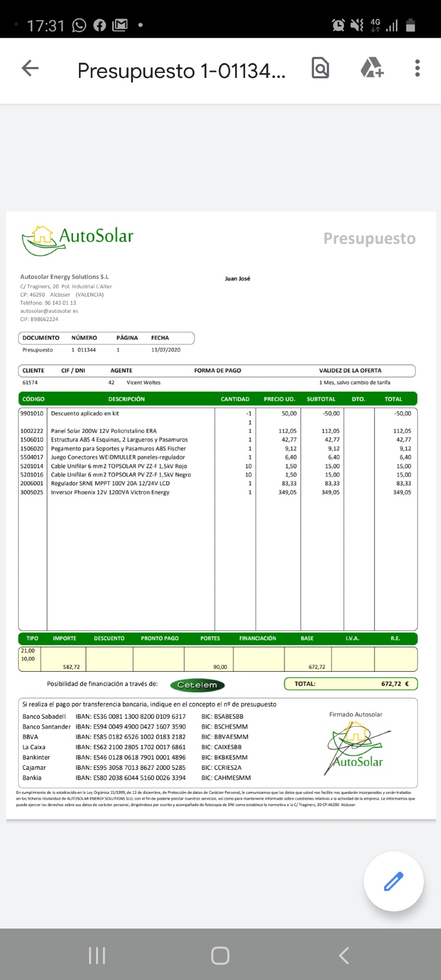Screen dimensions: 441x980
Task: Tap the customer name Juan José
Action: [x=238, y=278]
